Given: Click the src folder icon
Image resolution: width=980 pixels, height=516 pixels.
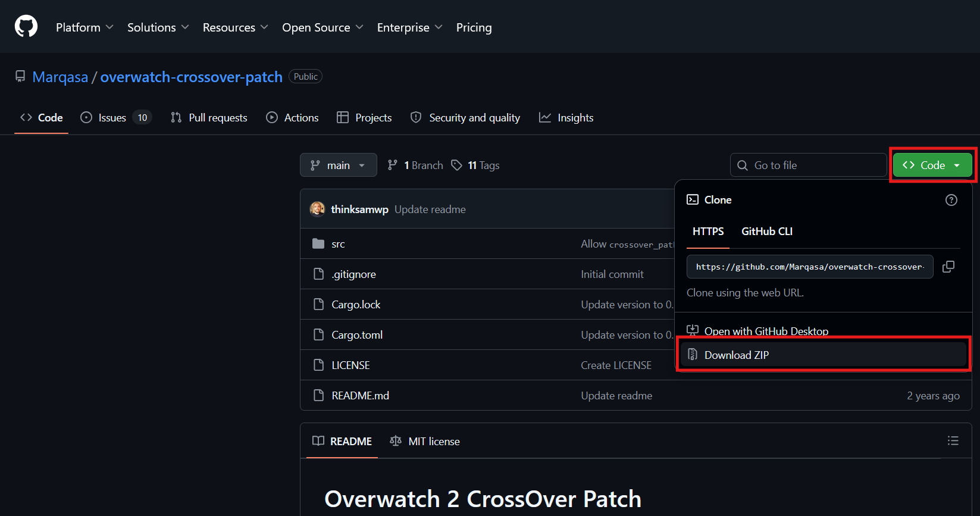Looking at the screenshot, I should click(318, 243).
